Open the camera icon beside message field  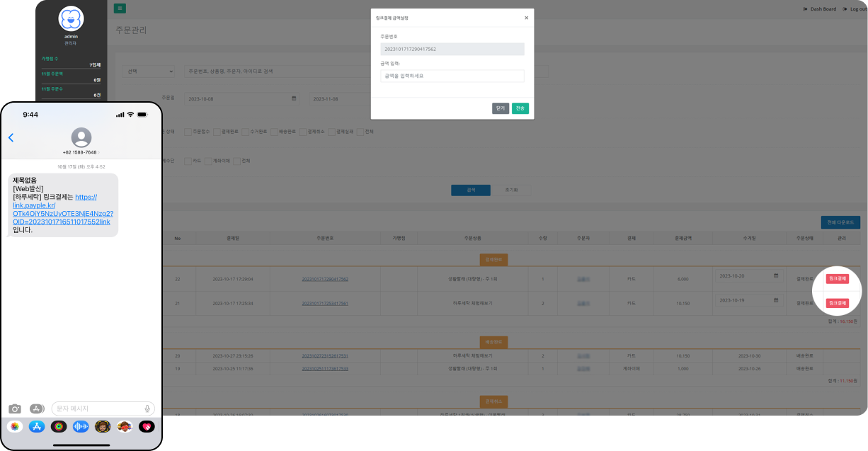coord(15,409)
